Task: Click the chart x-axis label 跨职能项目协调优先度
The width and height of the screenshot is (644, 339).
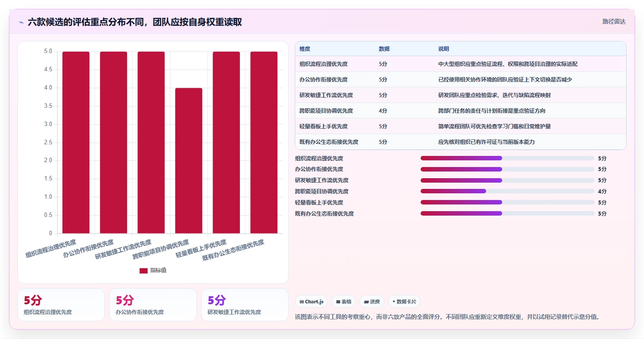Action: pyautogui.click(x=161, y=250)
